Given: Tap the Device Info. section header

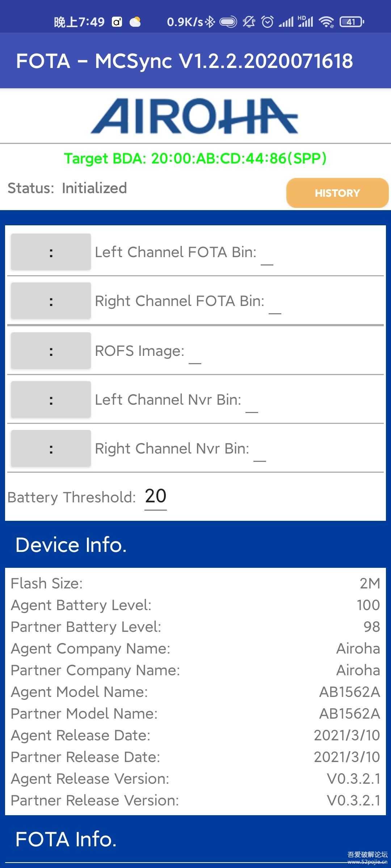Looking at the screenshot, I should coord(71,545).
